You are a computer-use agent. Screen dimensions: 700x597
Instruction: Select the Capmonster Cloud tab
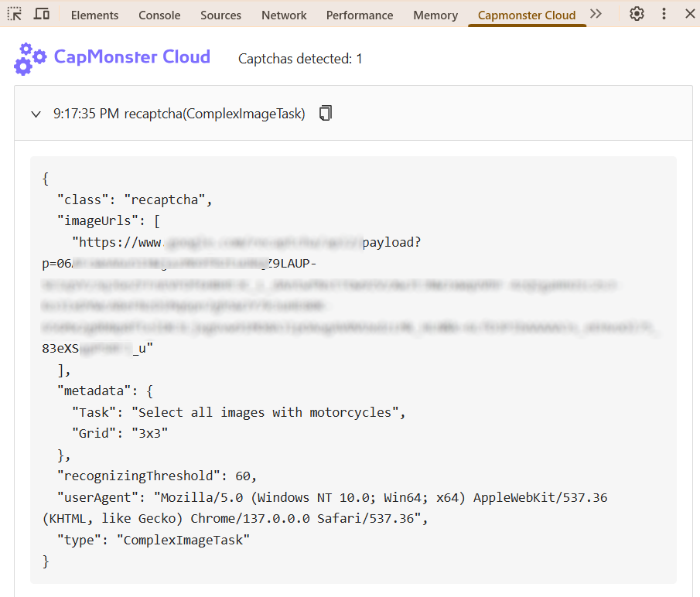527,15
